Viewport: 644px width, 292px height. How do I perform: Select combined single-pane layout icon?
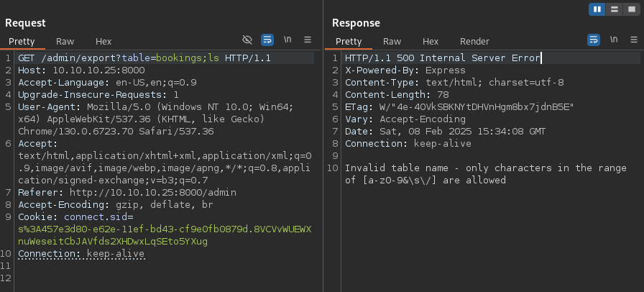631,9
